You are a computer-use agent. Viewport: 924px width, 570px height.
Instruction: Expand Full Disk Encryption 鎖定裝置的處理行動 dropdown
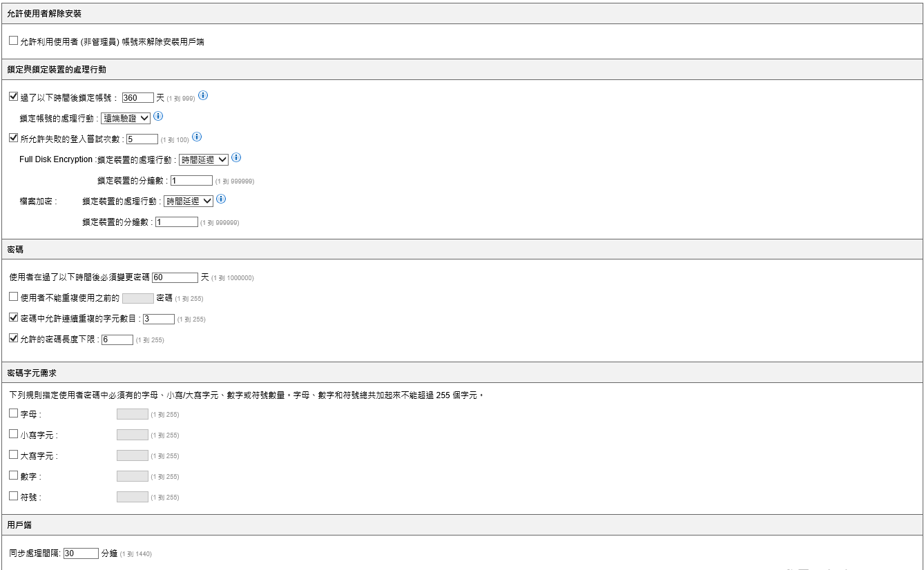[203, 159]
